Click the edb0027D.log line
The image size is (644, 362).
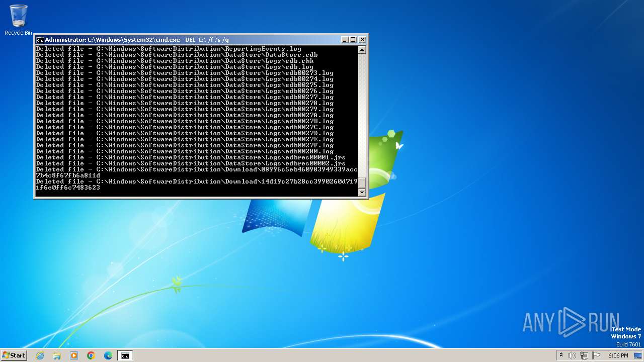(x=185, y=133)
